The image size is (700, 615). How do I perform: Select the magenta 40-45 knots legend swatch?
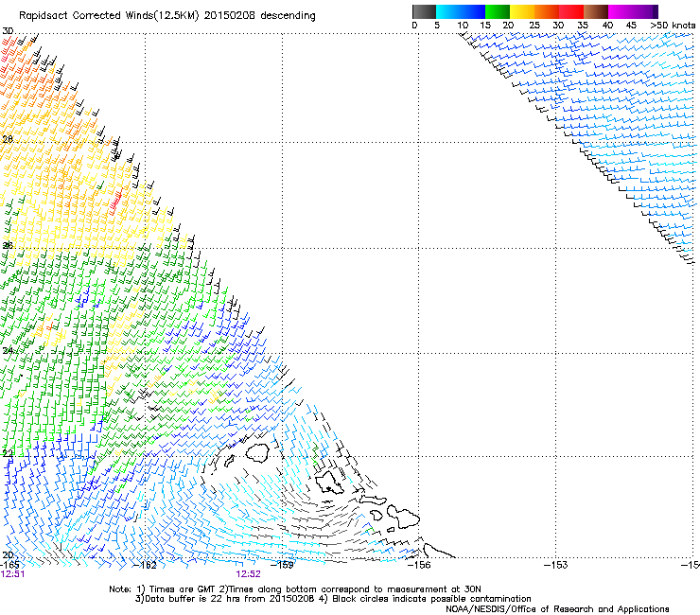click(x=621, y=11)
